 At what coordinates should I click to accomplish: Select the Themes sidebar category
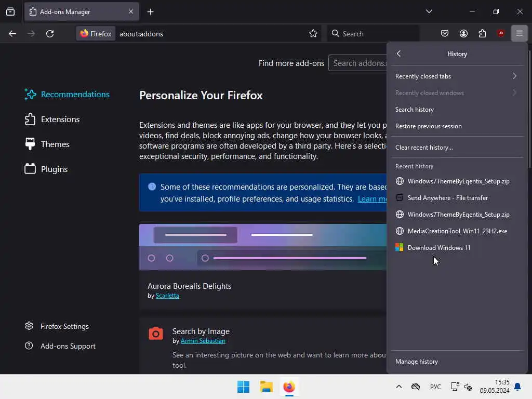pos(47,144)
